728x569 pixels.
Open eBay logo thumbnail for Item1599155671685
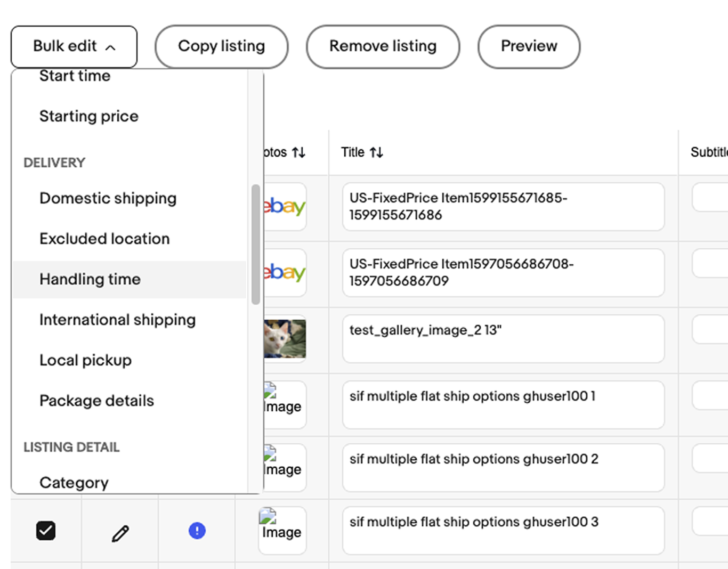[285, 207]
